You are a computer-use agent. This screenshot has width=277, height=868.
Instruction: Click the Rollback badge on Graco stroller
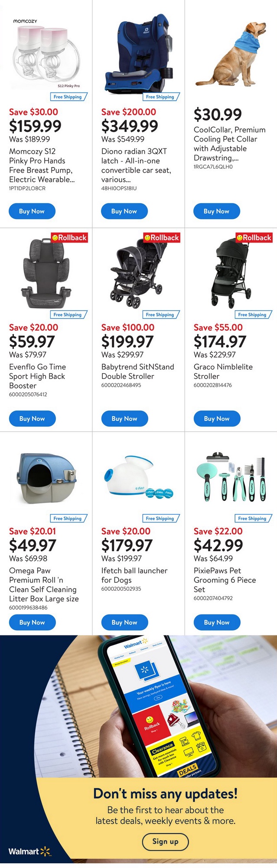point(254,238)
